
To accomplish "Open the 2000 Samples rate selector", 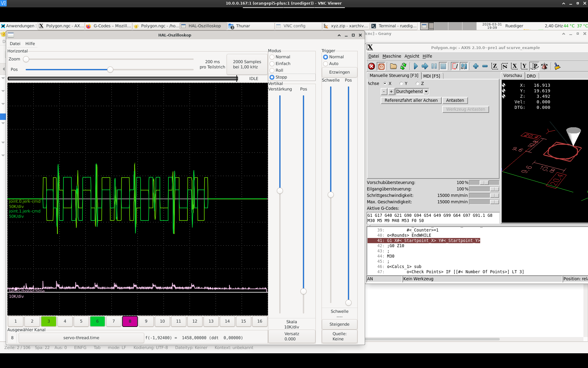I will [x=247, y=64].
